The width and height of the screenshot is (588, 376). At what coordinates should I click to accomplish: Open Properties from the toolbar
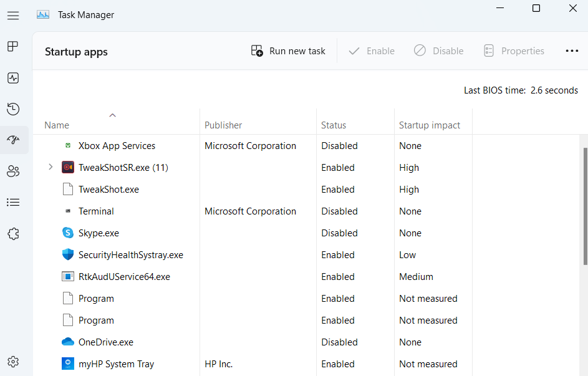click(x=514, y=51)
